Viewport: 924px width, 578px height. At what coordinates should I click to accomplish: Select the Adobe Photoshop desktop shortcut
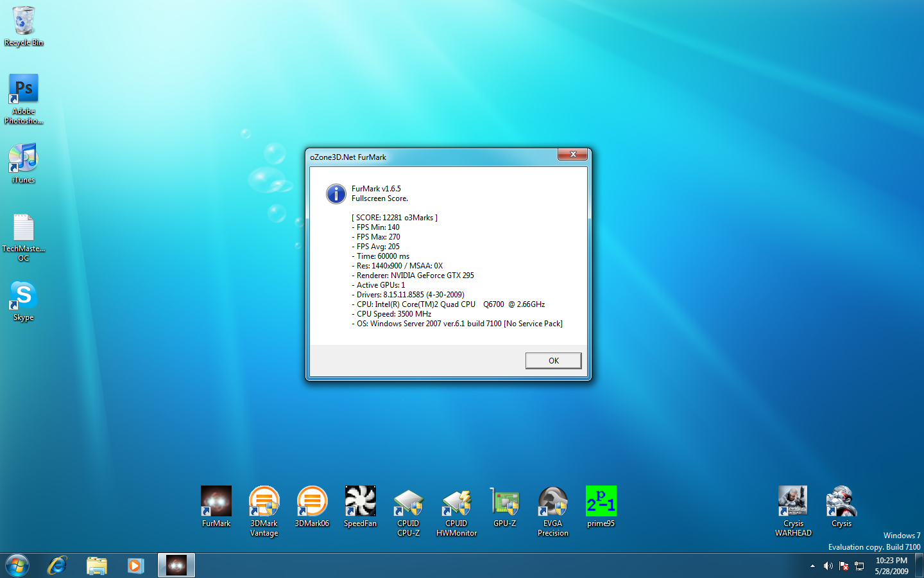[24, 98]
